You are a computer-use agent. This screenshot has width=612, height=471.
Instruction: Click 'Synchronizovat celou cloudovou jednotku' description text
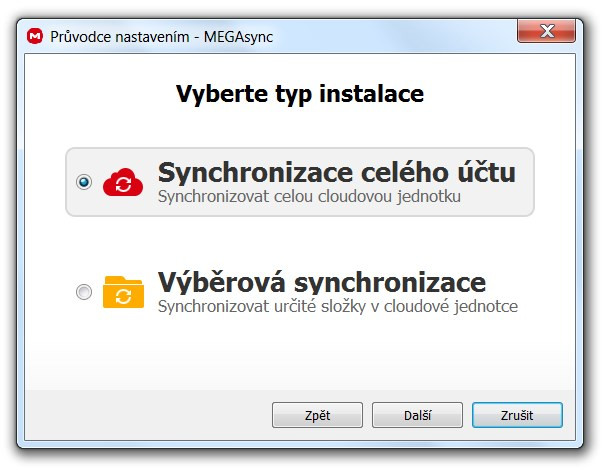click(309, 197)
